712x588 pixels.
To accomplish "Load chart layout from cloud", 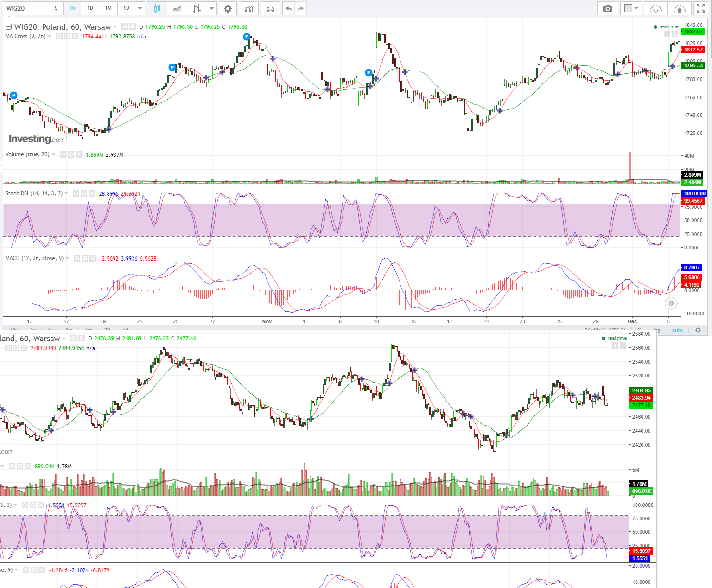I will click(656, 8).
